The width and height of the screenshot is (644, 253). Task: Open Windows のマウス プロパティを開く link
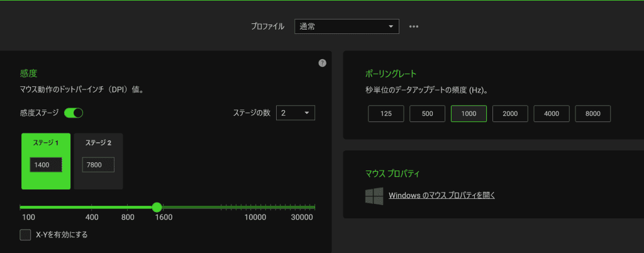pos(441,196)
